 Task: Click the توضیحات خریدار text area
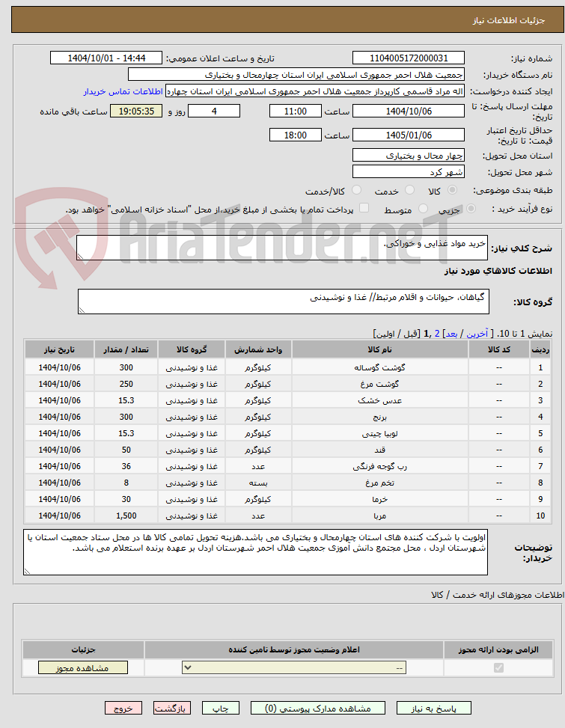pyautogui.click(x=255, y=552)
